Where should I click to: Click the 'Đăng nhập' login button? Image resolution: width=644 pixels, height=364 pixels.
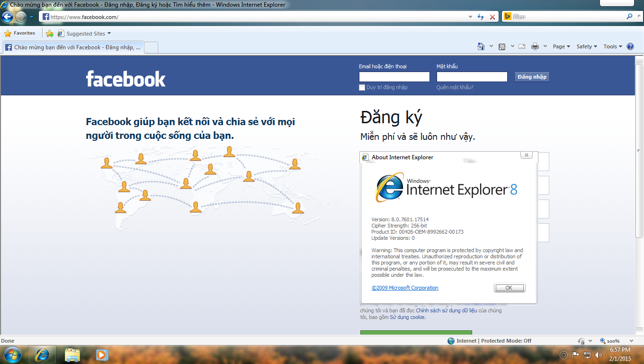[532, 77]
